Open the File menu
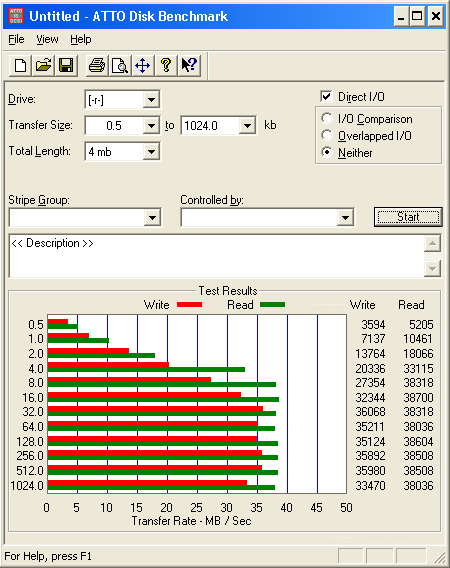This screenshot has height=568, width=450. click(x=16, y=39)
